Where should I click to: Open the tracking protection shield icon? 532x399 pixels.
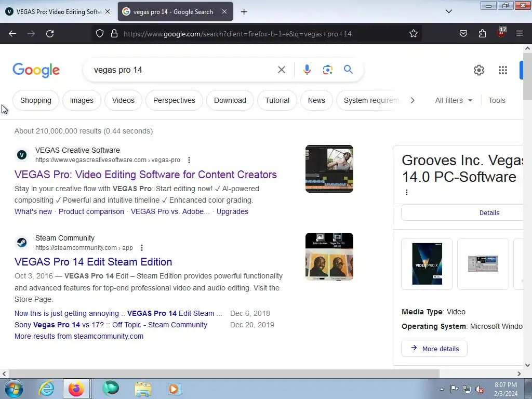click(x=99, y=34)
